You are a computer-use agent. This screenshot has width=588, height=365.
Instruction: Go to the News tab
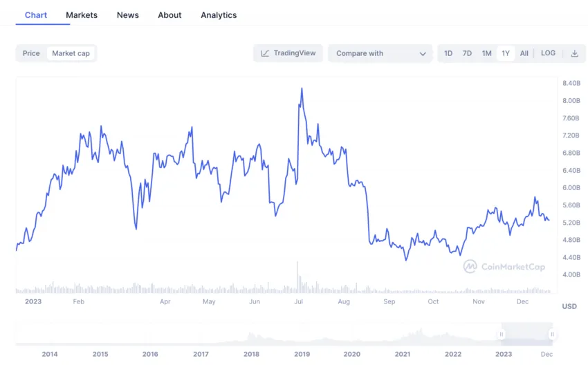pos(128,15)
